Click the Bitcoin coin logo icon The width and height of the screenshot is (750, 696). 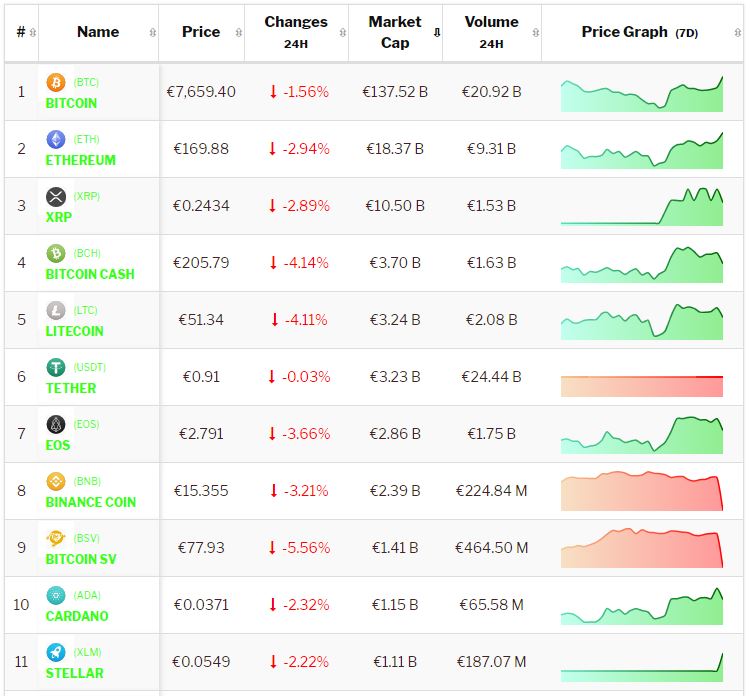point(56,82)
